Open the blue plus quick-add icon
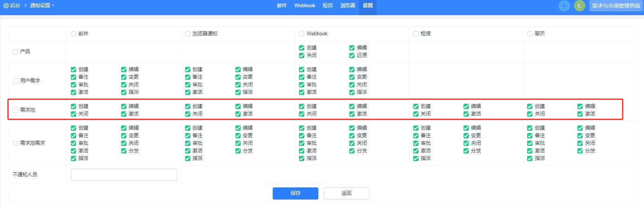The height and width of the screenshot is (206, 644). (564, 6)
